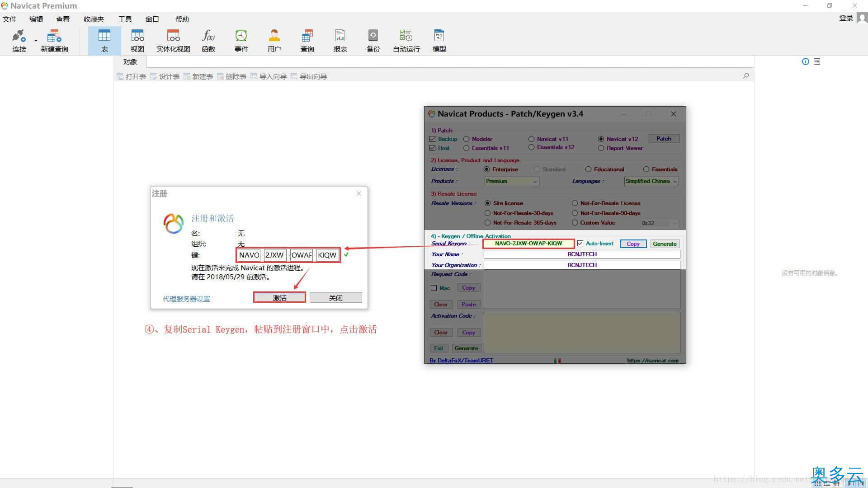
Task: Click the Paste button under Request Code
Action: [468, 305]
